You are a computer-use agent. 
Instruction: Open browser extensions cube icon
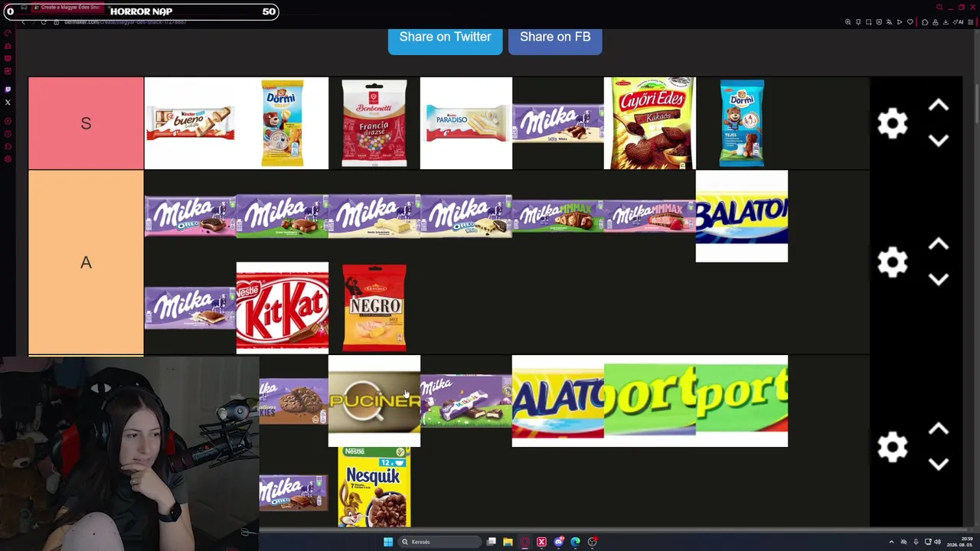(925, 22)
